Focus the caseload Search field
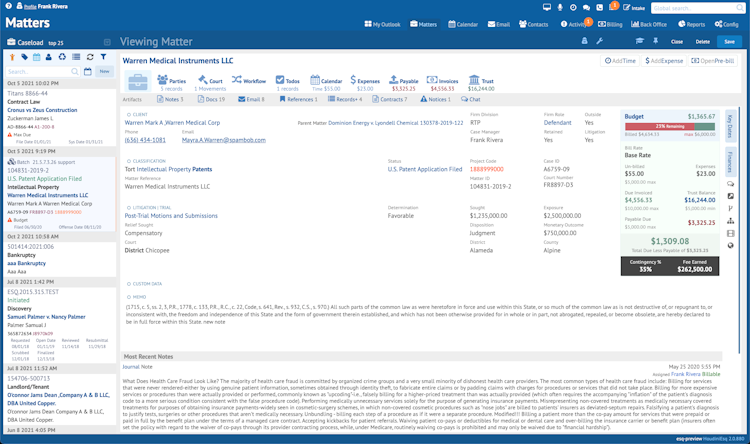Viewport: 750px width, 444px height. [x=42, y=71]
